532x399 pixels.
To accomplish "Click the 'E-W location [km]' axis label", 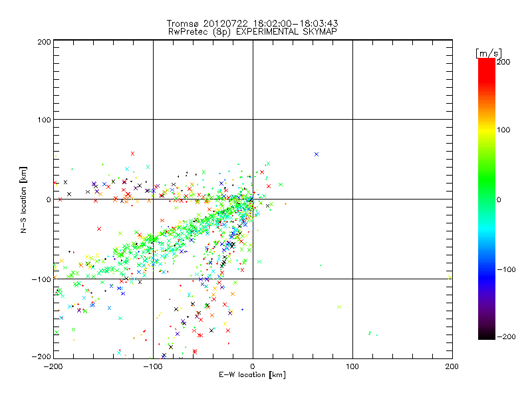I will [x=252, y=375].
